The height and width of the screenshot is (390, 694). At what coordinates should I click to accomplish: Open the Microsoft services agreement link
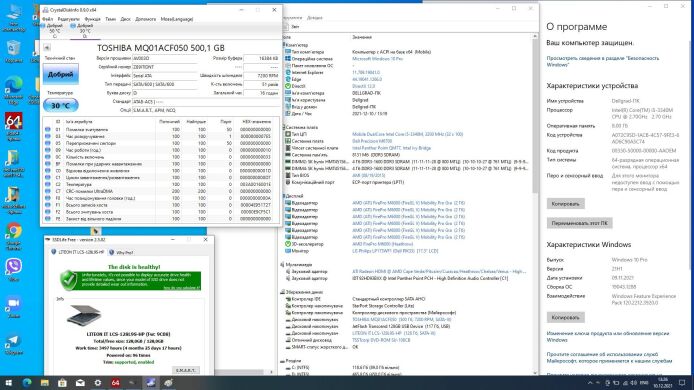(x=609, y=358)
